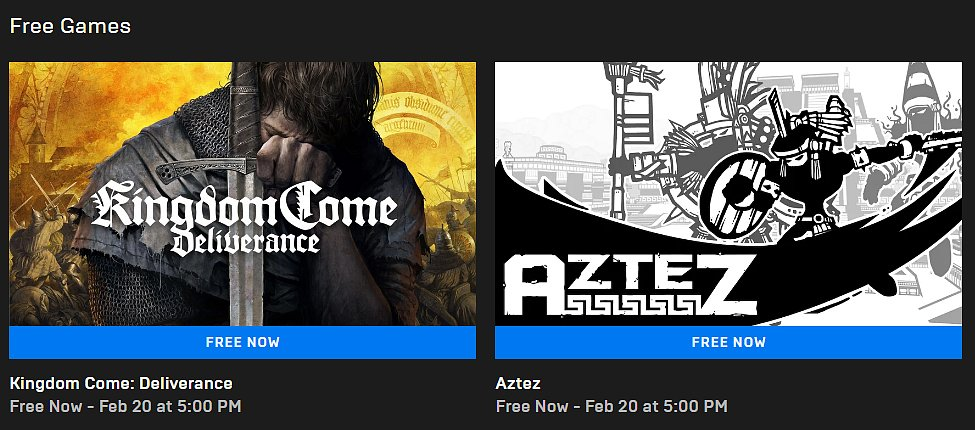Click the FREE NOW button under Aztez
975x430 pixels.
click(x=728, y=342)
